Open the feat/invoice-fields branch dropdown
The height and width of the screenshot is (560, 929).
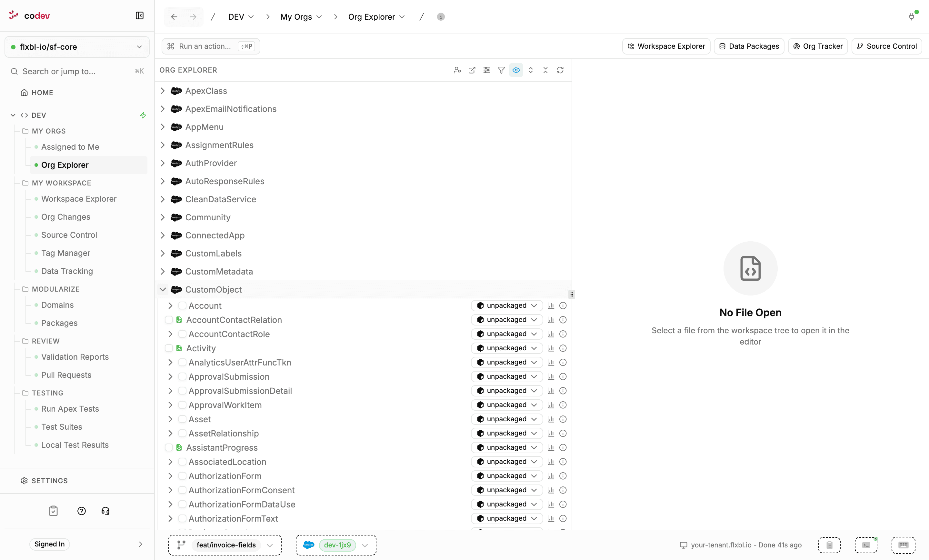coord(225,545)
